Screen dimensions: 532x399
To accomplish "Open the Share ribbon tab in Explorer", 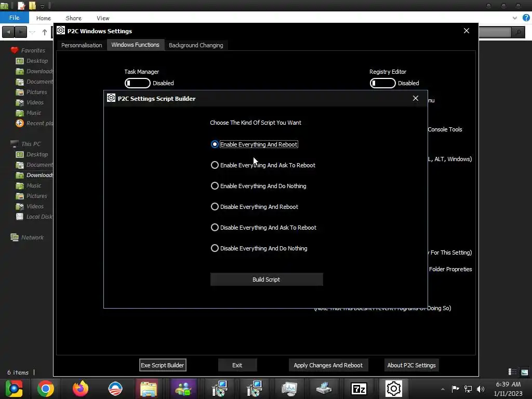I will tap(73, 18).
